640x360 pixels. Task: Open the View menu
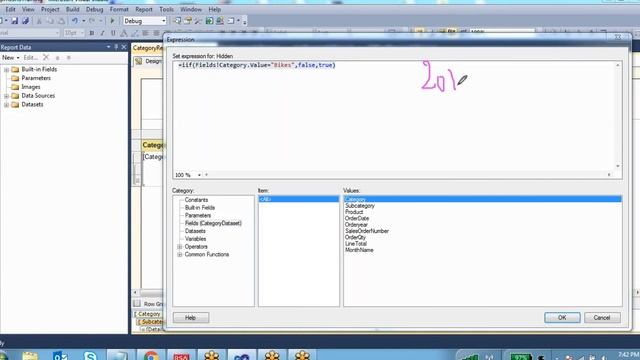[28, 9]
